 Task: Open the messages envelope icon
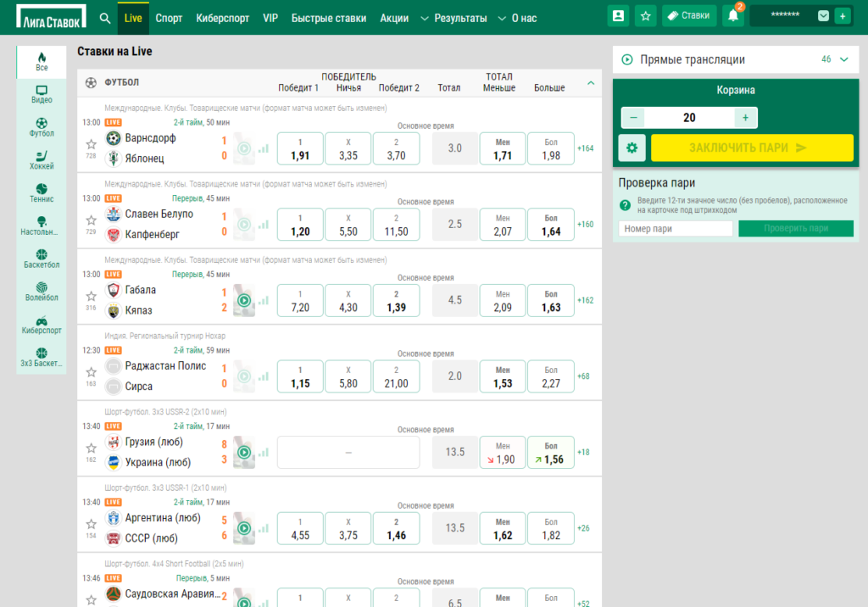pyautogui.click(x=823, y=16)
